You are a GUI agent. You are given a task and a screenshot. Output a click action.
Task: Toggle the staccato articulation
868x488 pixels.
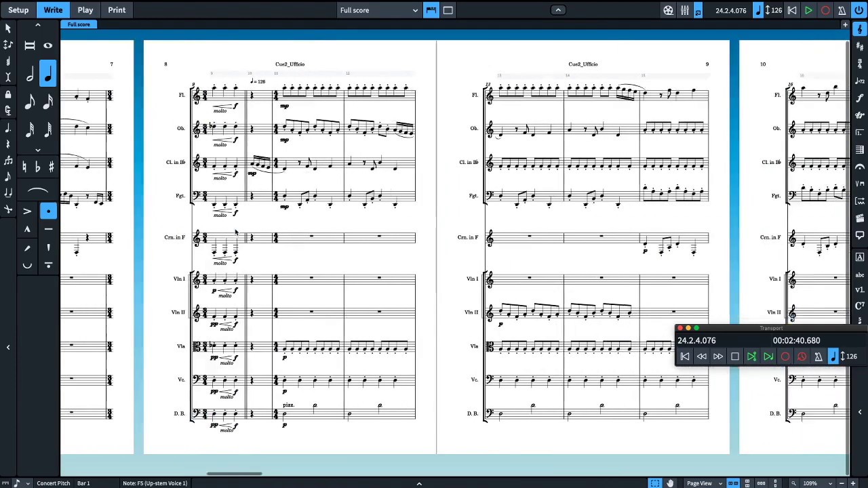[x=48, y=211]
